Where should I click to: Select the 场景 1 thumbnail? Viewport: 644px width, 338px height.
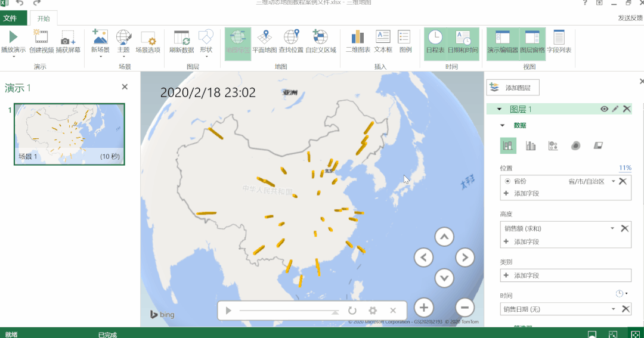69,134
